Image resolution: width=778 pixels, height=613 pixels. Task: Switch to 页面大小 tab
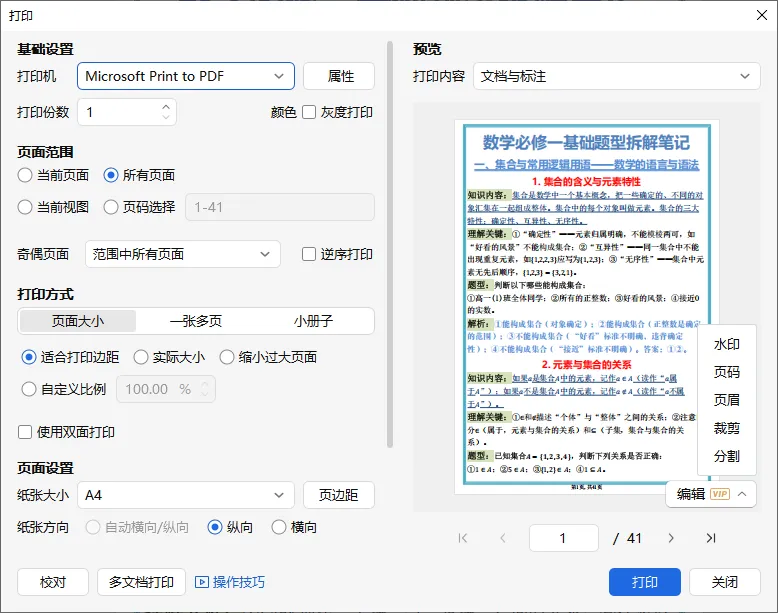click(78, 321)
